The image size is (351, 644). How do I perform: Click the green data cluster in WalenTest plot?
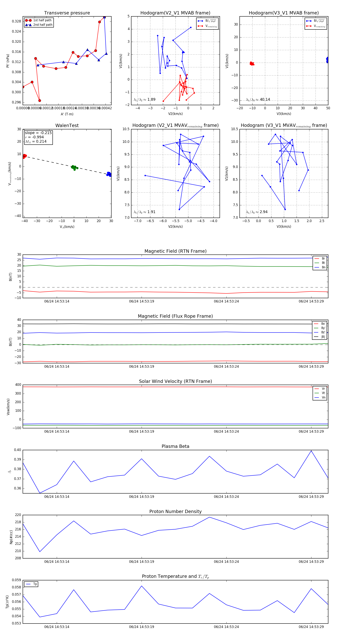[74, 167]
